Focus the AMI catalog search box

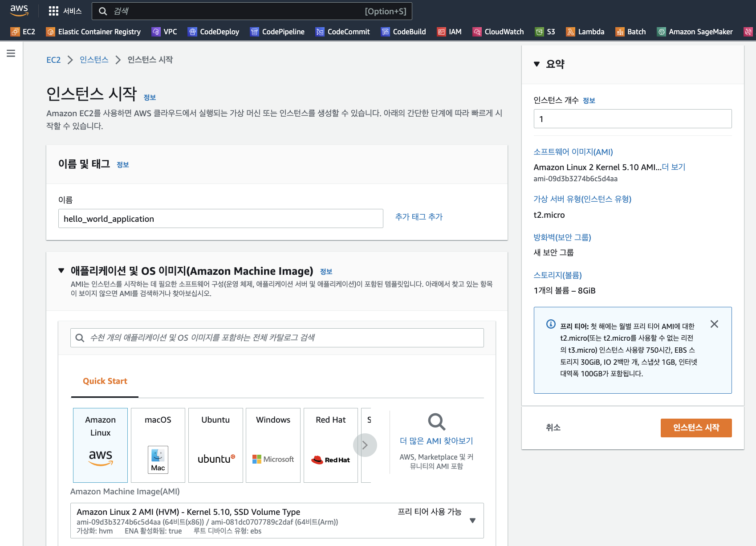[277, 338]
